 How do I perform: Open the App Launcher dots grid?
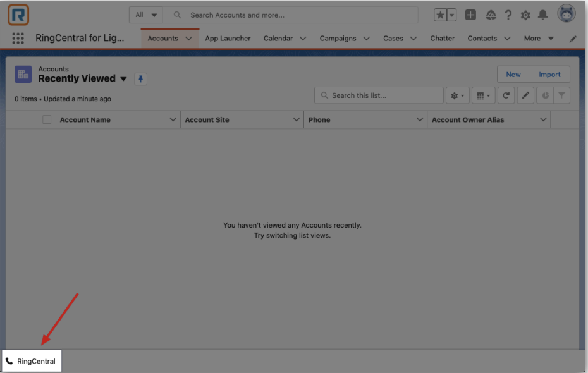click(18, 38)
